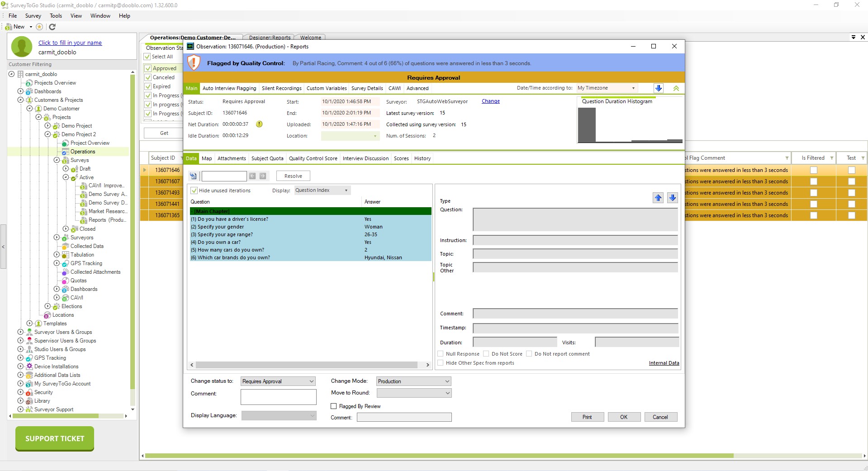Click the favorites star icon in the toolbar

click(x=39, y=27)
